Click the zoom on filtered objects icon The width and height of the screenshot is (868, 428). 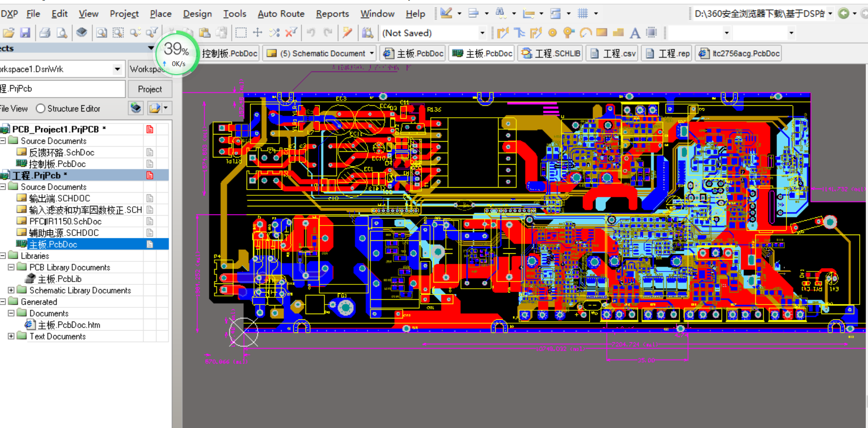pyautogui.click(x=152, y=32)
